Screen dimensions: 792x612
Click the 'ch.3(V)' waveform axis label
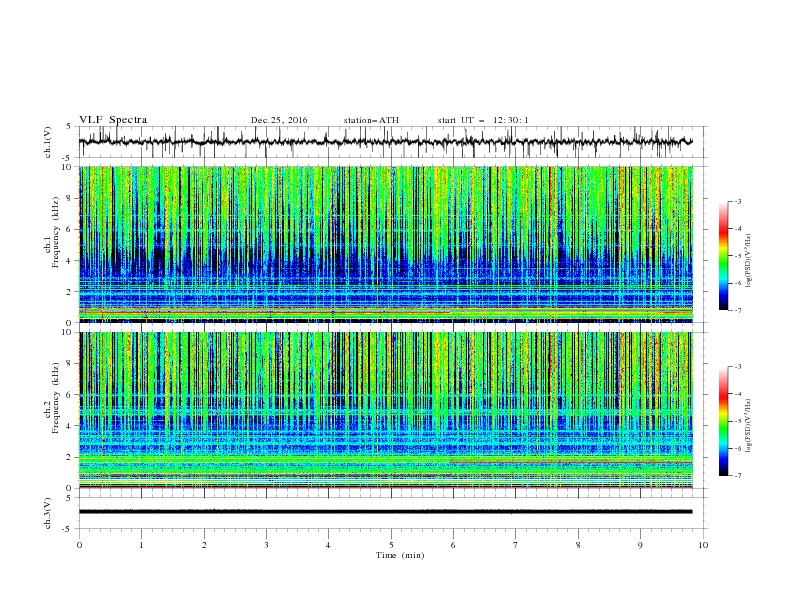(48, 514)
